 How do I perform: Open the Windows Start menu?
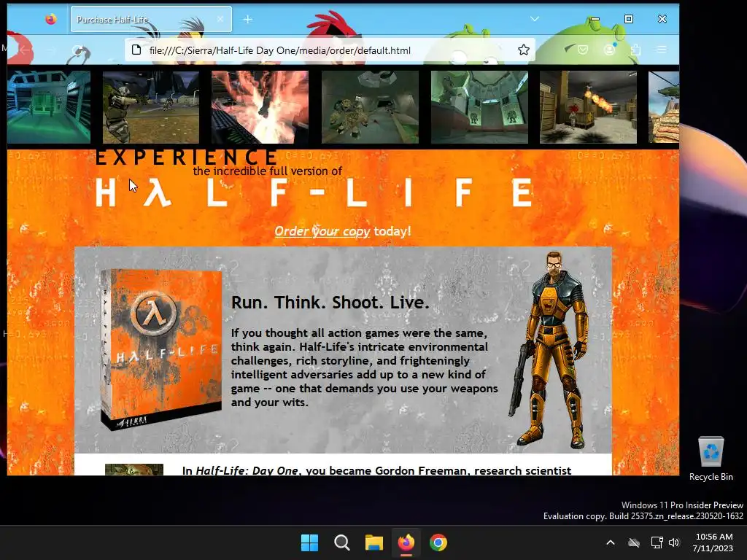(309, 542)
